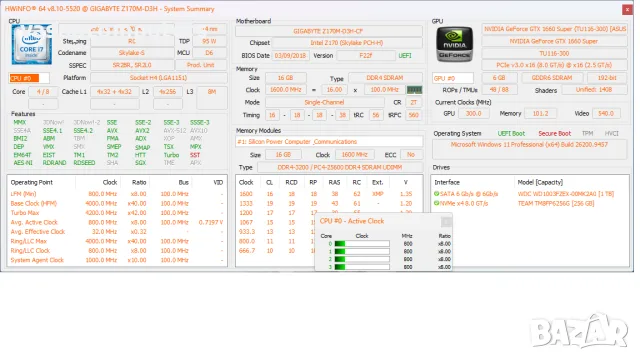
Task: Click the Core 2 clock bar
Action: click(362, 259)
